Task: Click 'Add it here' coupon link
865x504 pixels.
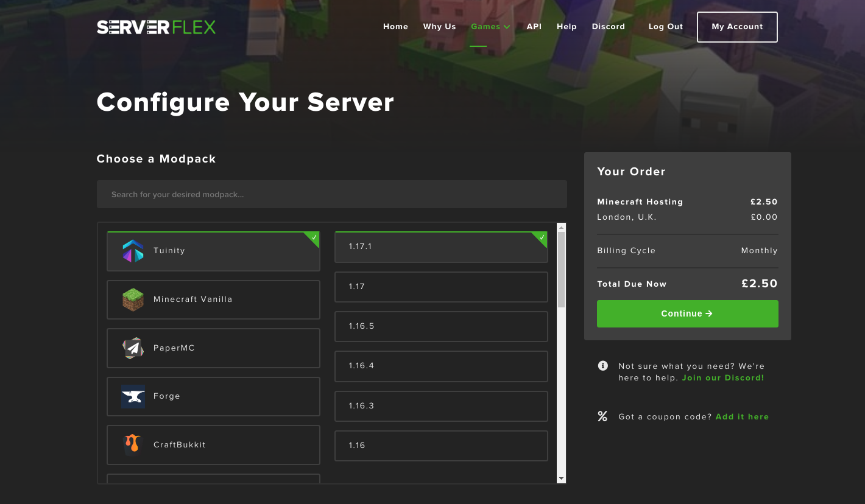Action: tap(742, 417)
